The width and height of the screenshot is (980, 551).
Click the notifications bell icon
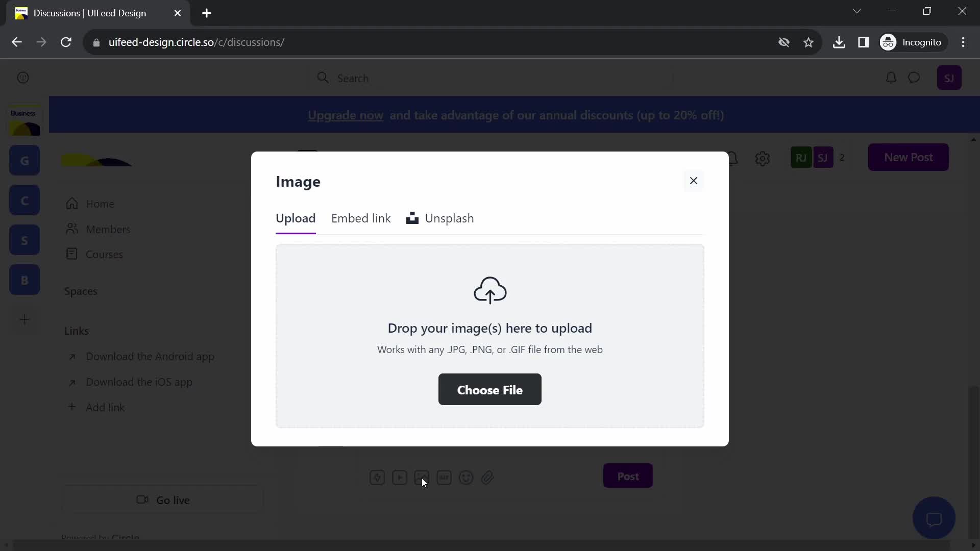tap(891, 78)
